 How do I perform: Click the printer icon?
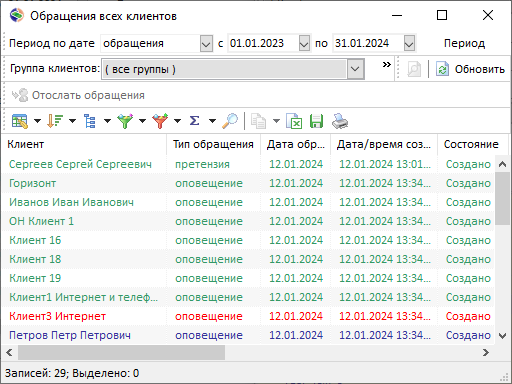click(x=340, y=121)
